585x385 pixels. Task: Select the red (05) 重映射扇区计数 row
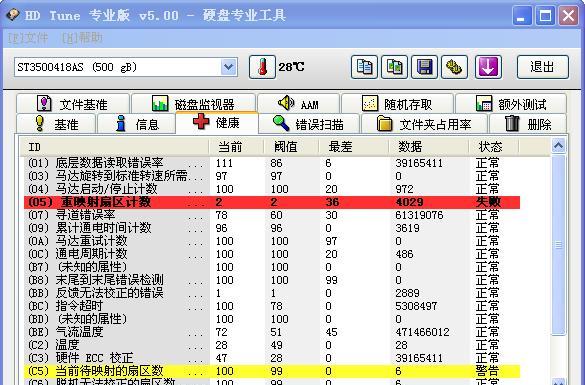pos(272,202)
